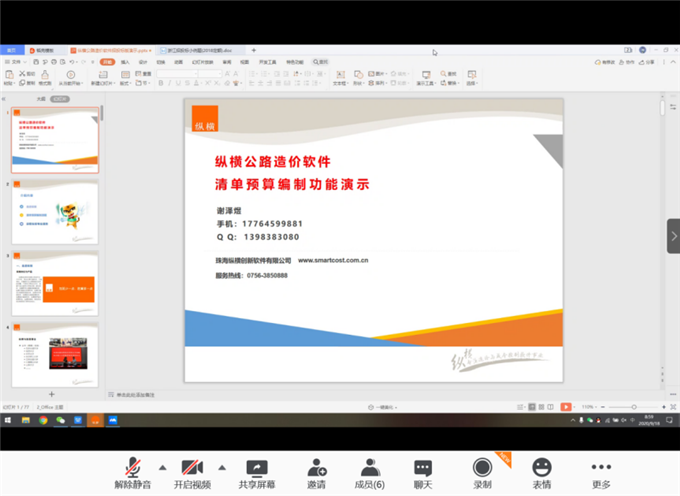Open 更多 more options menu
680x496 pixels.
[x=601, y=473]
